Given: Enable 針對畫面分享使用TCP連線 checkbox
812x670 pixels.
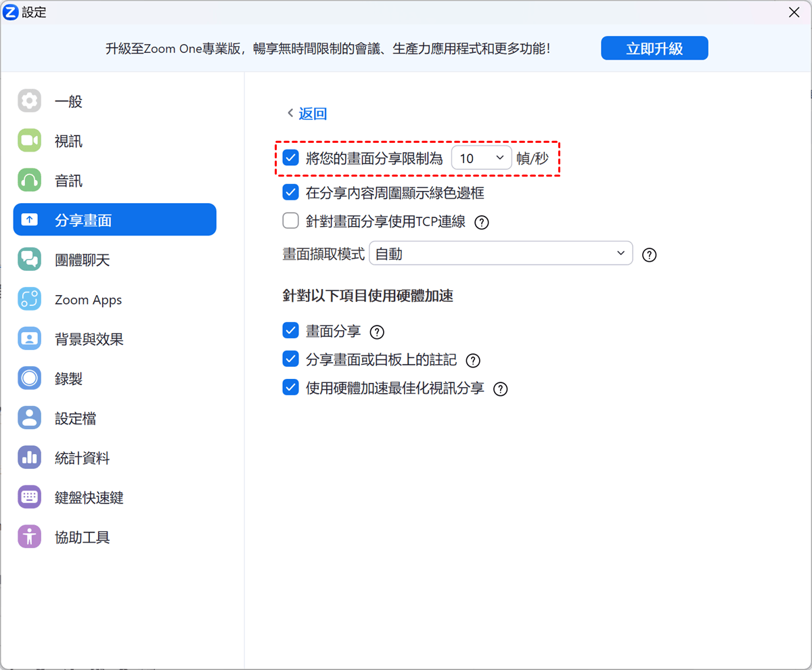Looking at the screenshot, I should click(x=290, y=221).
